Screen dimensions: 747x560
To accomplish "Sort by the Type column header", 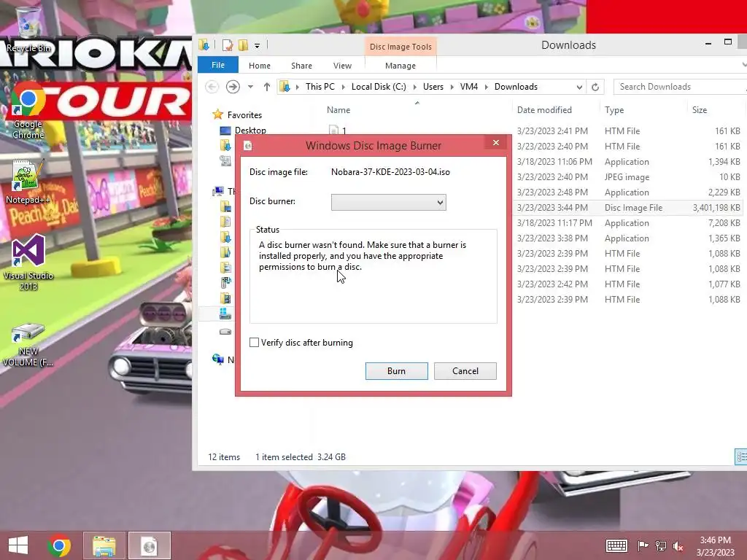I will coord(614,110).
